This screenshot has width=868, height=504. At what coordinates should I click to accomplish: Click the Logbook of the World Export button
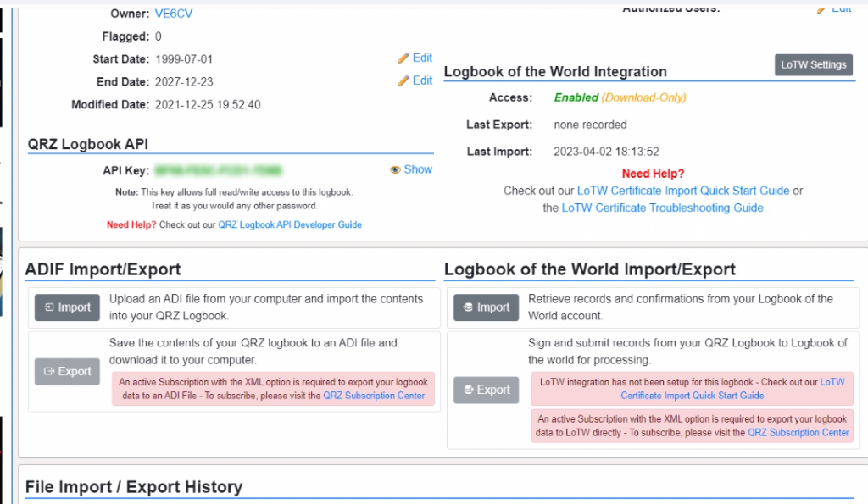tap(486, 390)
